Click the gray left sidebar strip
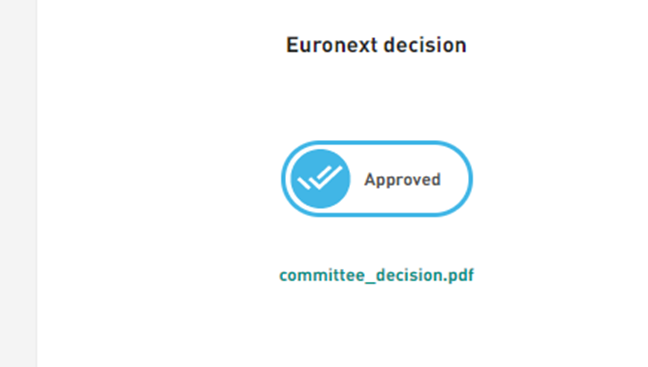648x367 pixels. point(18,184)
